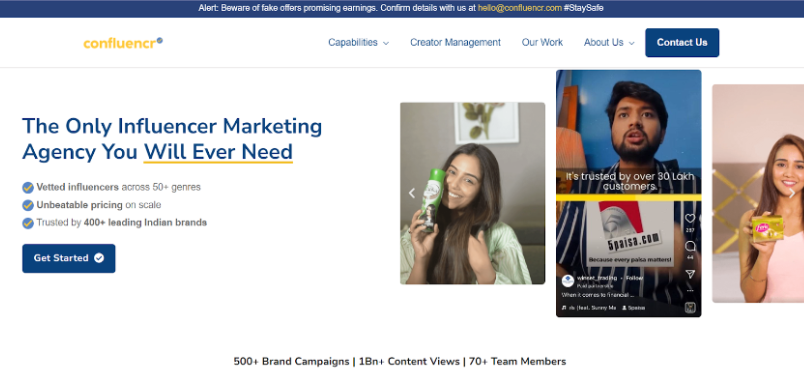The height and width of the screenshot is (389, 804).
Task: Tap the heart like icon on video
Action: click(690, 218)
